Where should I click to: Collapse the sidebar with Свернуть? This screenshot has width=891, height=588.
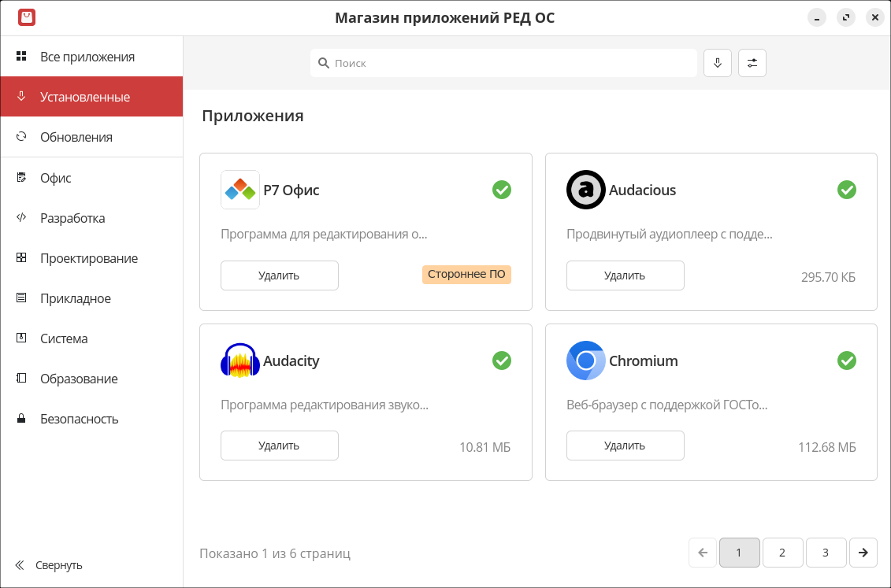[x=49, y=565]
